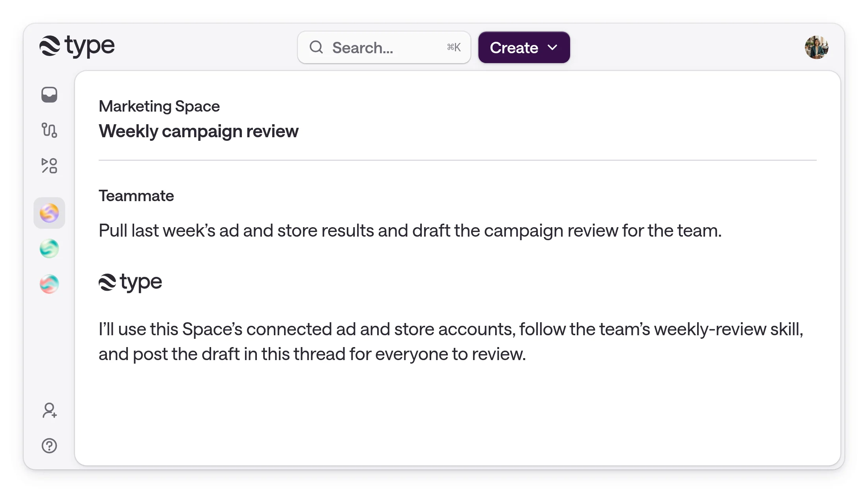Click the reply starting 'I'll use this Space's'

coord(451,342)
